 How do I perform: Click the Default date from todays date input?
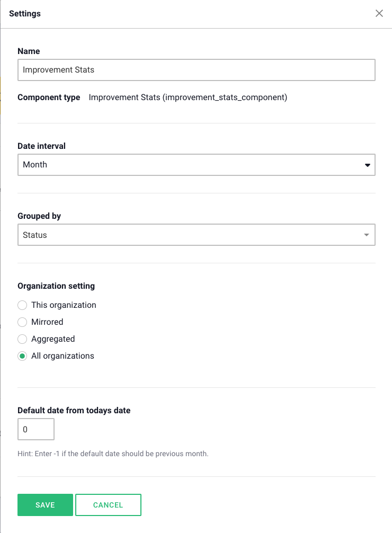pos(36,429)
